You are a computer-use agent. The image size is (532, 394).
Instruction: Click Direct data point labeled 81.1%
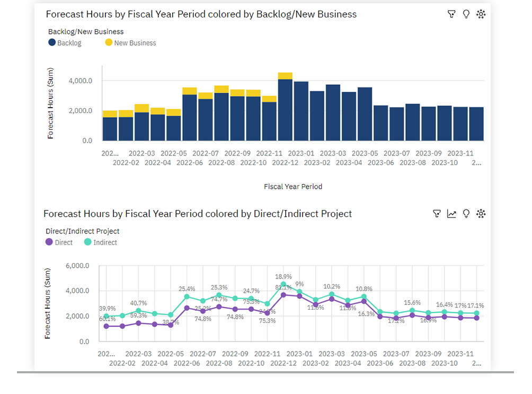[283, 295]
